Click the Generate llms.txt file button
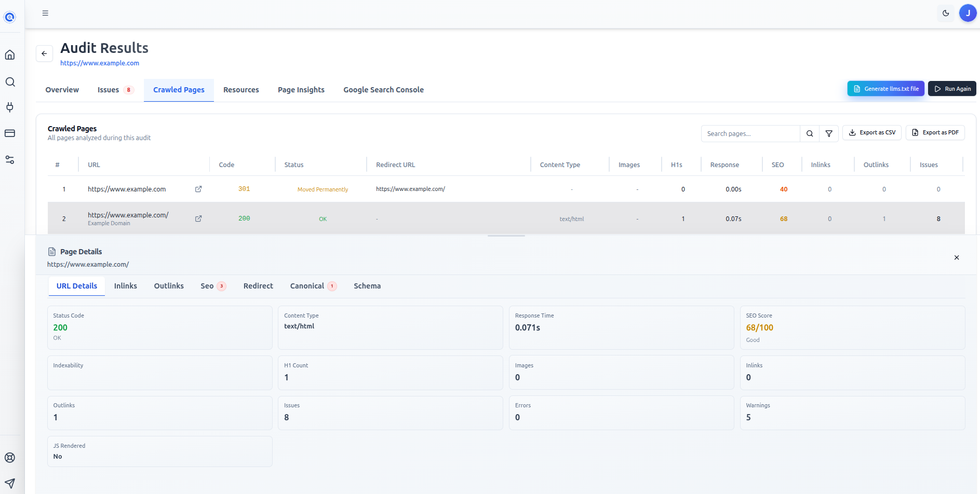980x494 pixels. tap(885, 88)
